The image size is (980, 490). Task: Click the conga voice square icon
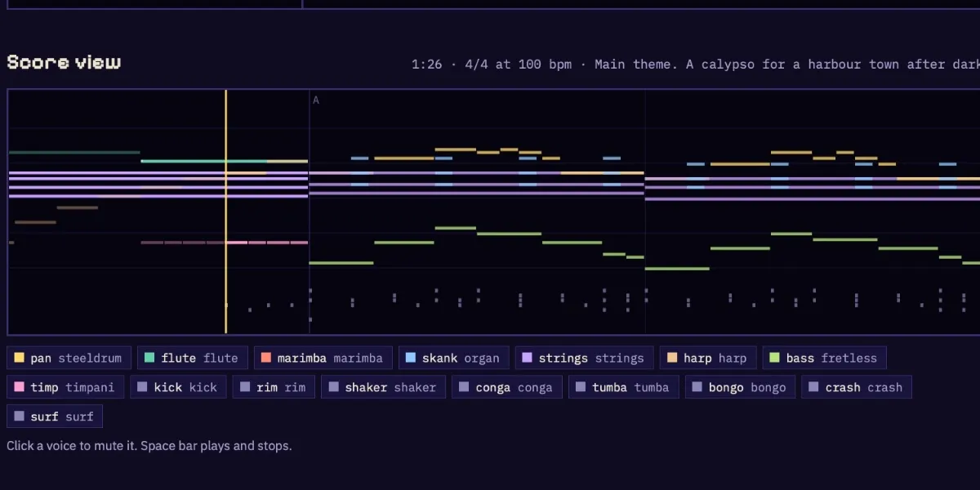pyautogui.click(x=464, y=387)
